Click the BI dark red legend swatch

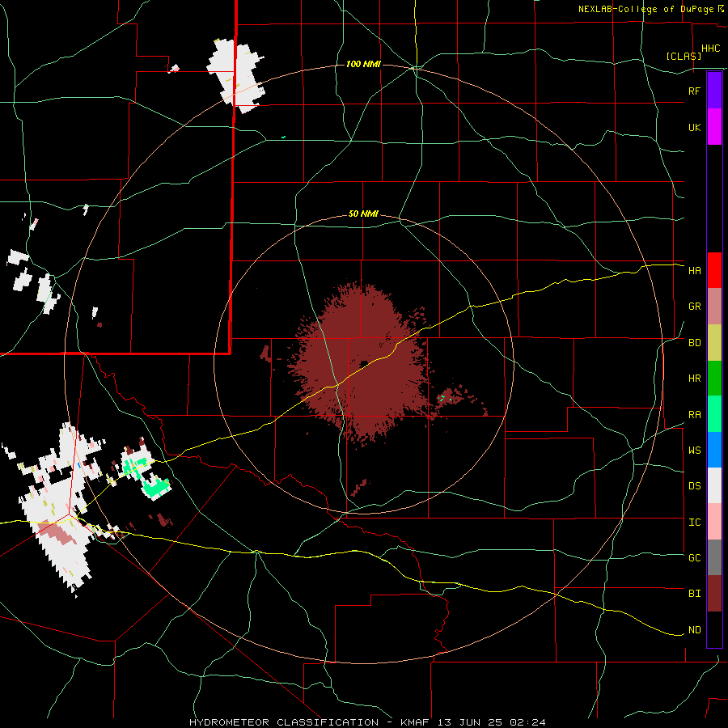(714, 594)
